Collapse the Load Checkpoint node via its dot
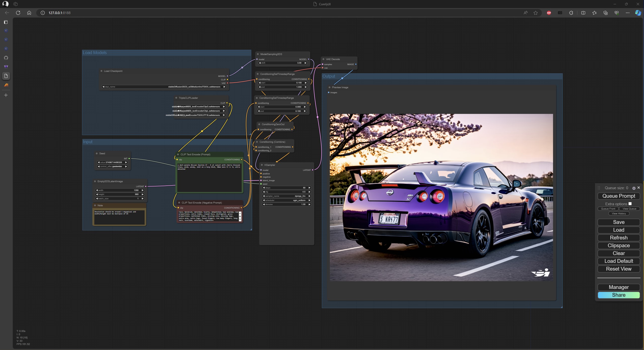The width and height of the screenshot is (644, 350). [x=101, y=71]
